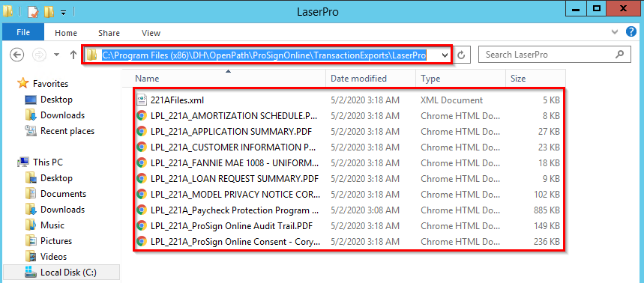644x283 pixels.
Task: Open Customize Quick Access Toolbar dropdown
Action: coord(63,12)
